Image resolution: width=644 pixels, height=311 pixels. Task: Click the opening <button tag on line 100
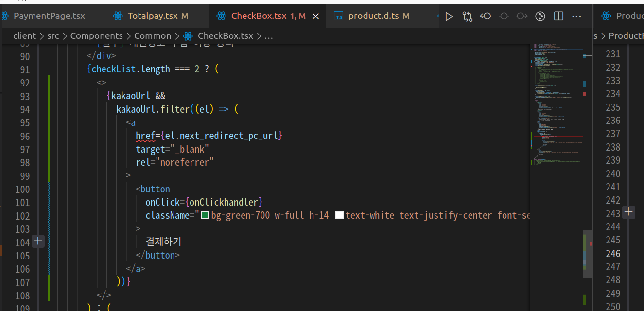pos(153,189)
